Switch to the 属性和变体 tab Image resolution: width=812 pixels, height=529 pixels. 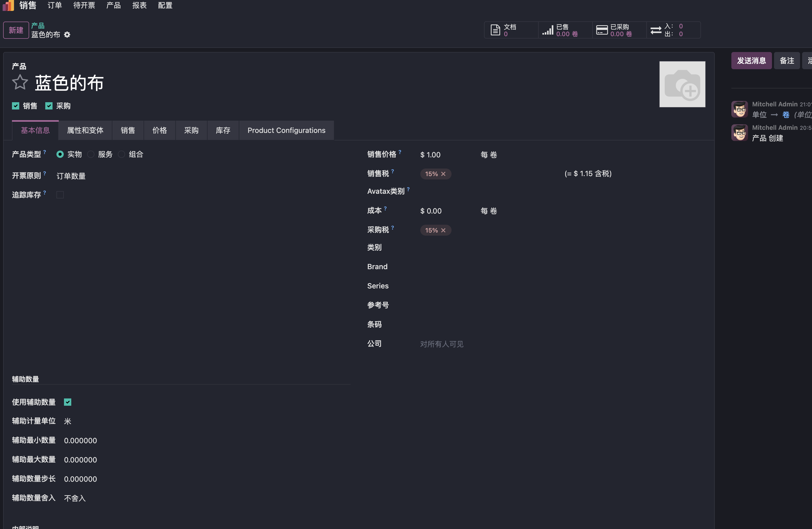point(85,131)
